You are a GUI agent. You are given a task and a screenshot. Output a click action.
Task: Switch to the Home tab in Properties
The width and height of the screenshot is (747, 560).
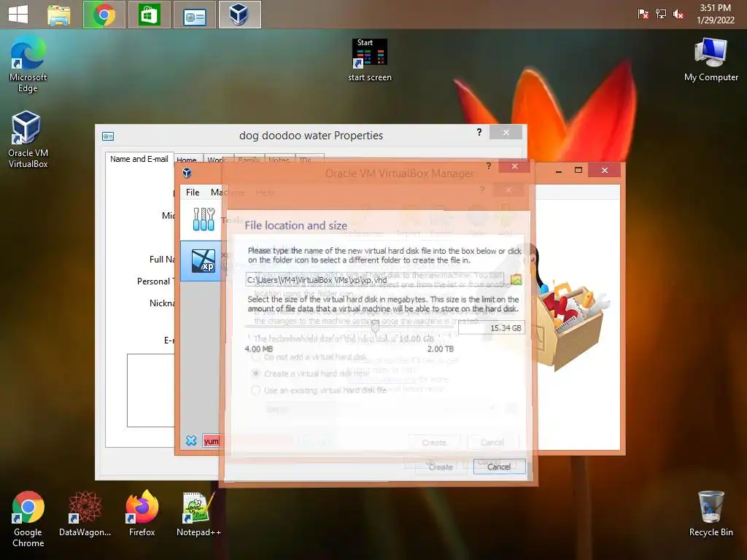[x=186, y=160]
